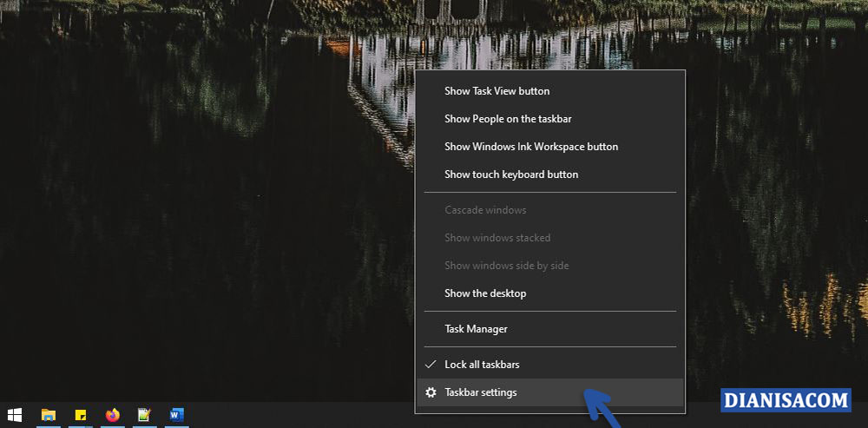This screenshot has width=868, height=428.
Task: Open File Explorer from the taskbar
Action: (49, 415)
